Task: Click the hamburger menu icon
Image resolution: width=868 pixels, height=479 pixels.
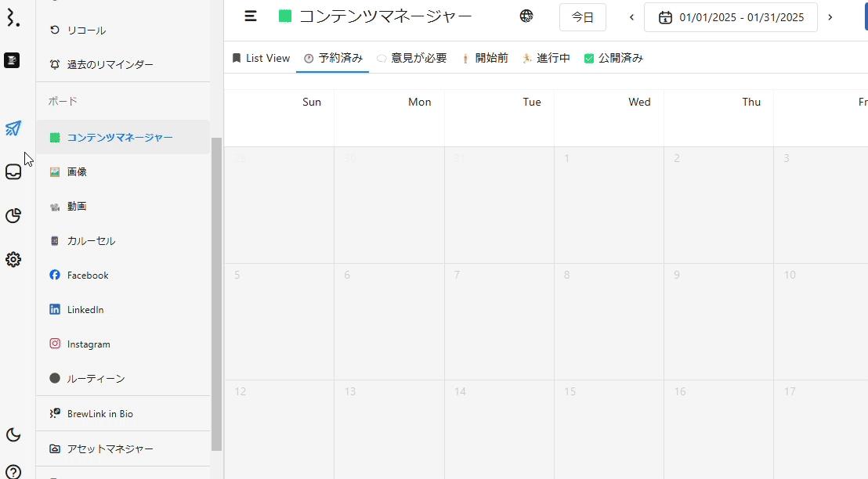Action: [x=251, y=16]
